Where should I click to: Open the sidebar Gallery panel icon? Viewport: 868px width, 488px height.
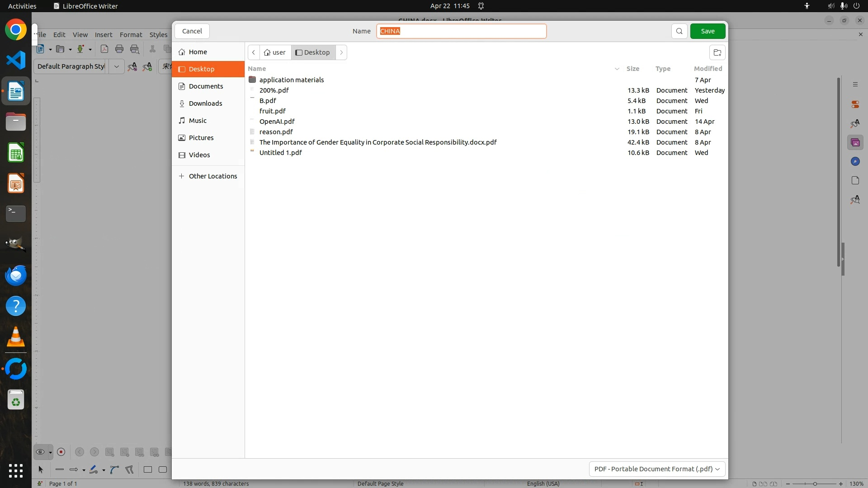[x=855, y=143]
